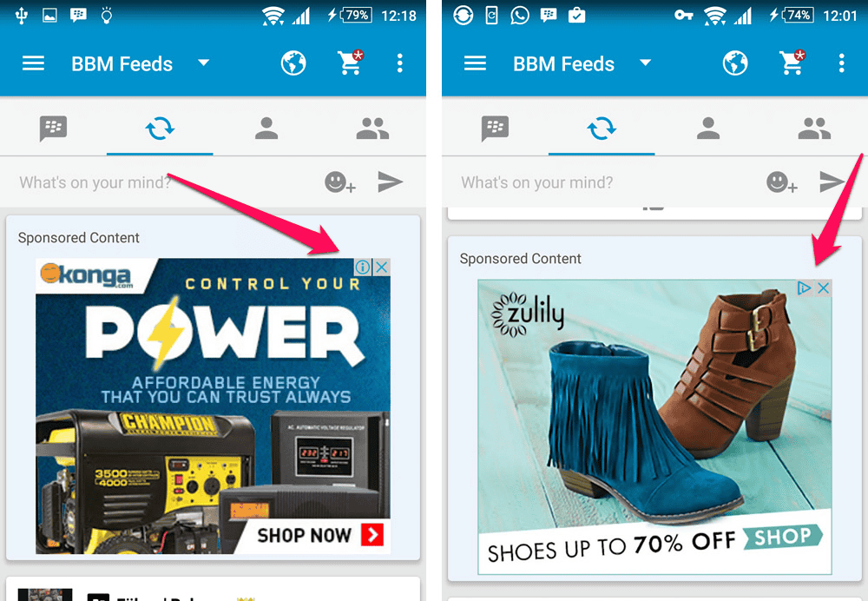
Task: Click ad info icon on Konga banner
Action: click(363, 267)
